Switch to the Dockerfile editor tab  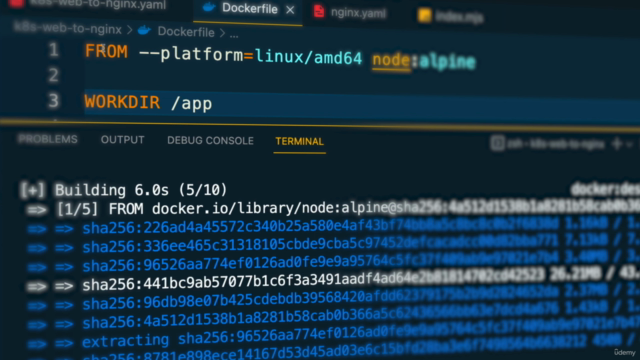[x=248, y=10]
